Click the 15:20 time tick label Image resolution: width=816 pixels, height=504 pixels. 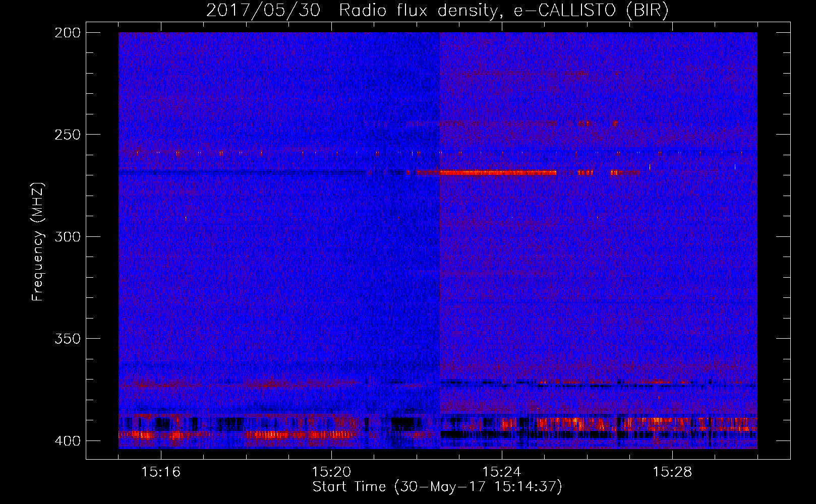pos(331,472)
